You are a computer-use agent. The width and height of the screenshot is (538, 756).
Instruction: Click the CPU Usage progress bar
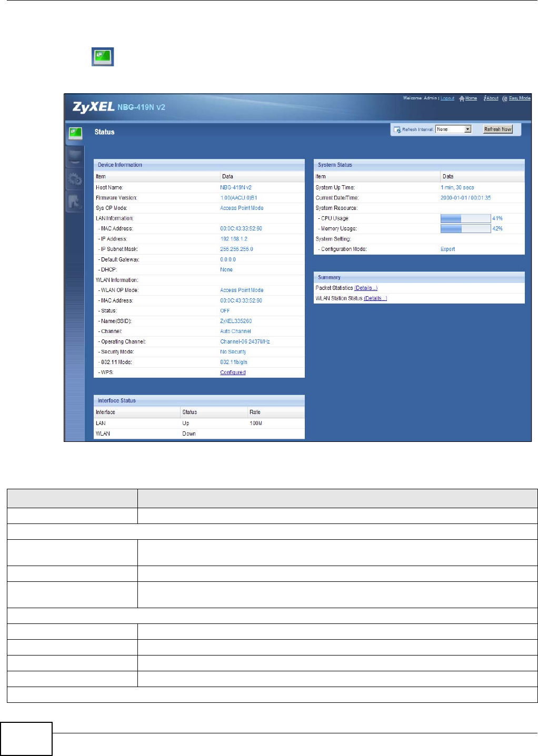465,218
